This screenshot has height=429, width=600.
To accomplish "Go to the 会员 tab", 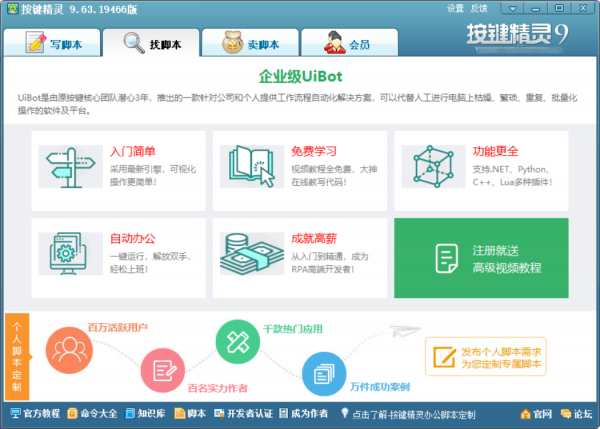I will (x=349, y=43).
